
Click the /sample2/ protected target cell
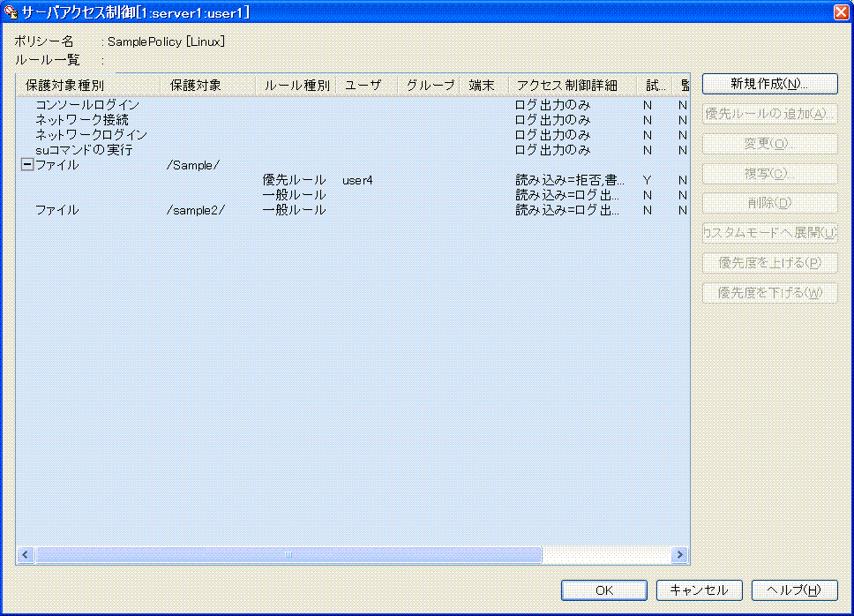[196, 210]
